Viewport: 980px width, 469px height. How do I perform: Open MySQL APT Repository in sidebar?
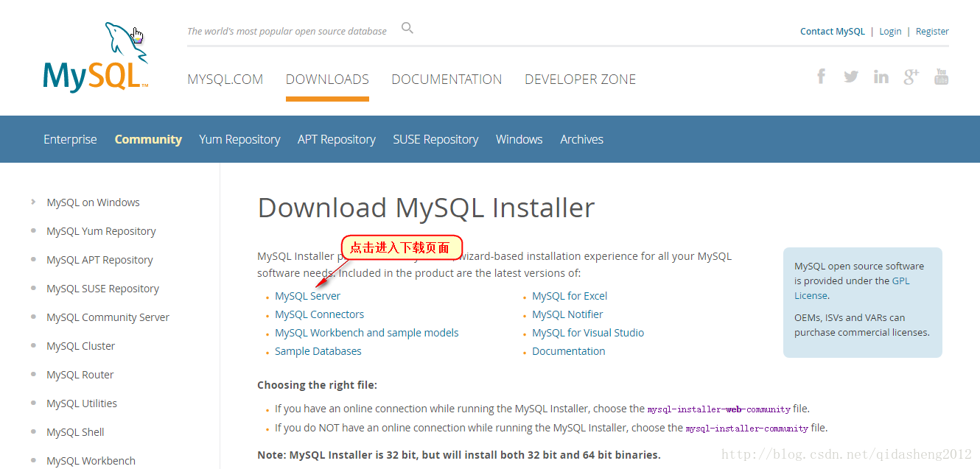pyautogui.click(x=99, y=260)
